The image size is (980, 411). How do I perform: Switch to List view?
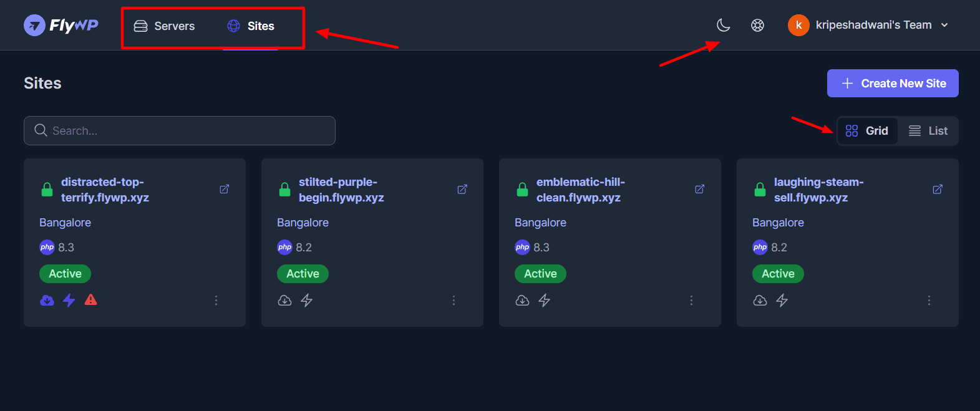pyautogui.click(x=928, y=131)
